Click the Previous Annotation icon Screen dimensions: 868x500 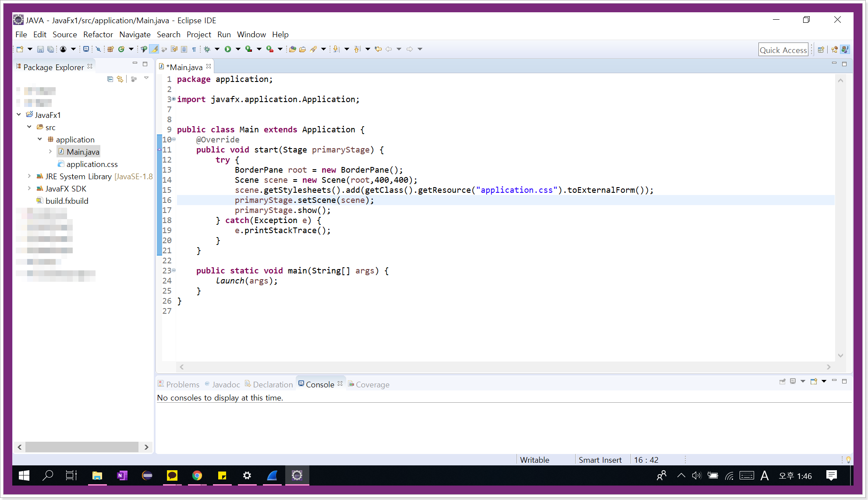(x=358, y=49)
